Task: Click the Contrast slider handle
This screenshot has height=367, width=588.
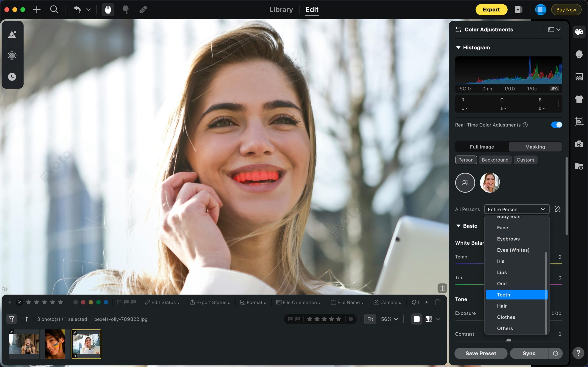Action: [x=509, y=340]
